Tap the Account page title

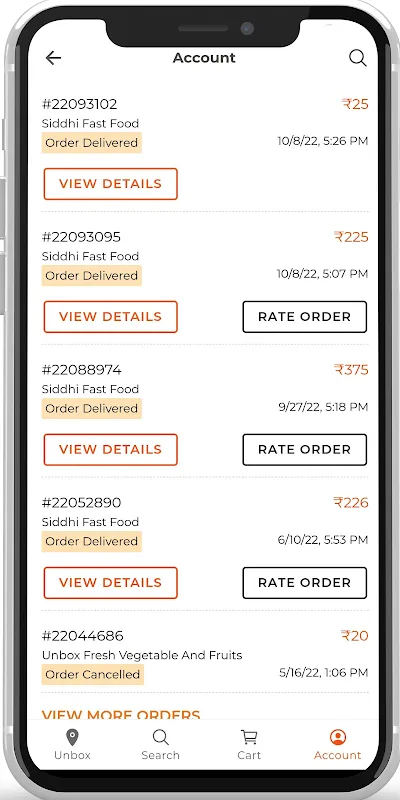tap(204, 58)
